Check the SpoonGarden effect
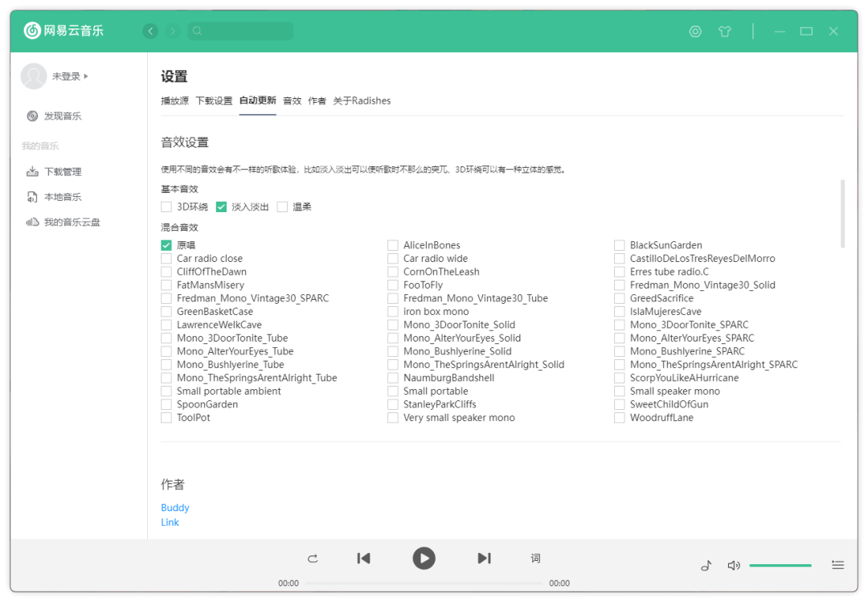Screen dimensions: 868x602 click(166, 405)
